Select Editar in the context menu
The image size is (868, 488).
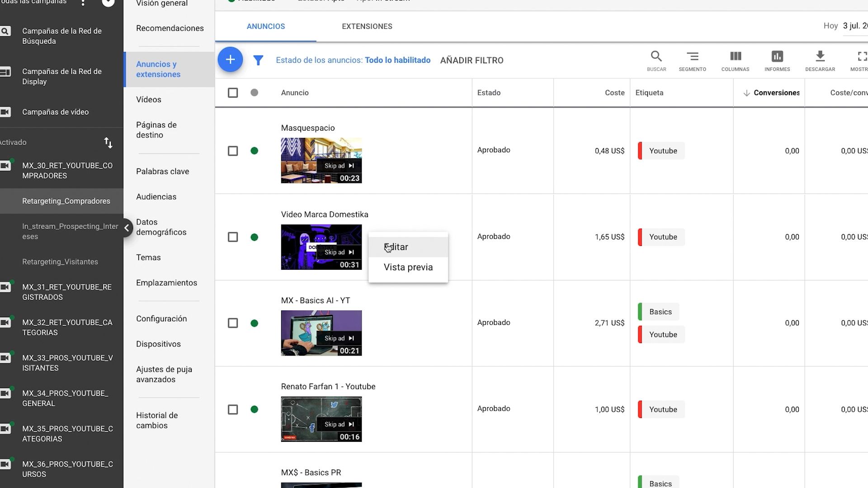point(408,247)
